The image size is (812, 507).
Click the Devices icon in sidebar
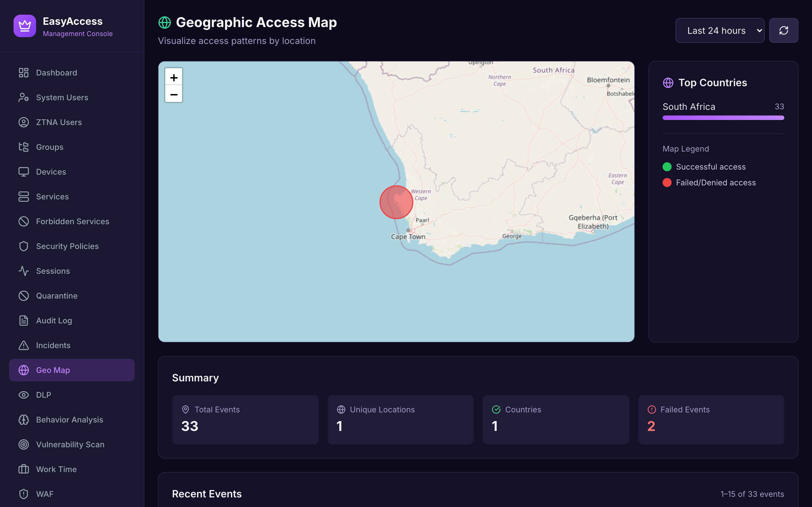[x=23, y=172]
